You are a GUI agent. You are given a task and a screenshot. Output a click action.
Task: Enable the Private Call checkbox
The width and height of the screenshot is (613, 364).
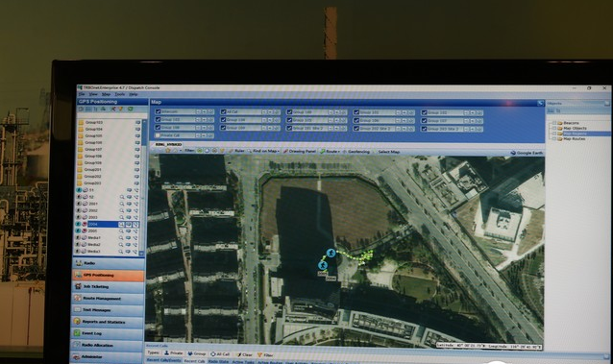(158, 135)
